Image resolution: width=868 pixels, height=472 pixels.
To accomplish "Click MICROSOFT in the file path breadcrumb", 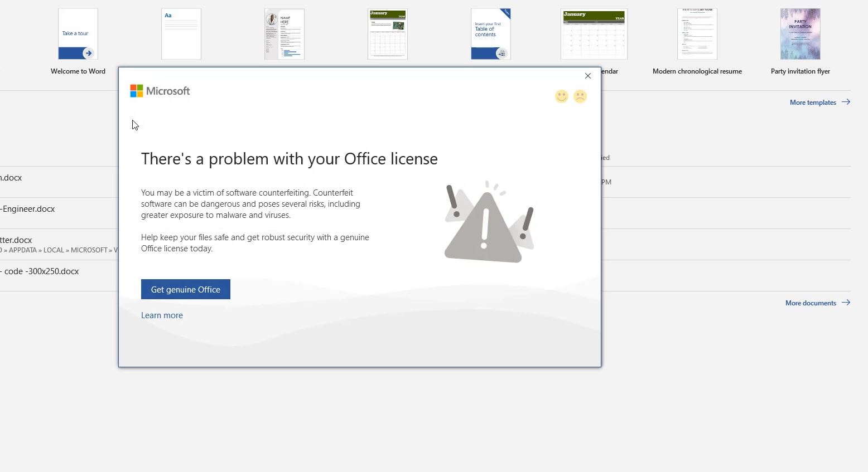I will [x=89, y=250].
